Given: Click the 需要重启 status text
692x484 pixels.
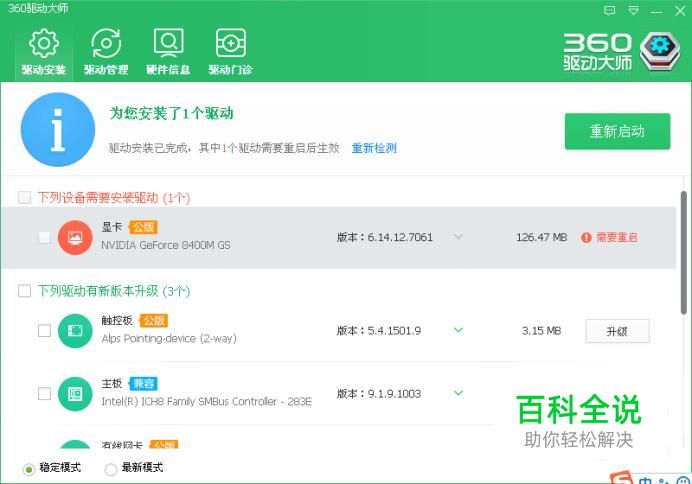Looking at the screenshot, I should click(x=617, y=237).
